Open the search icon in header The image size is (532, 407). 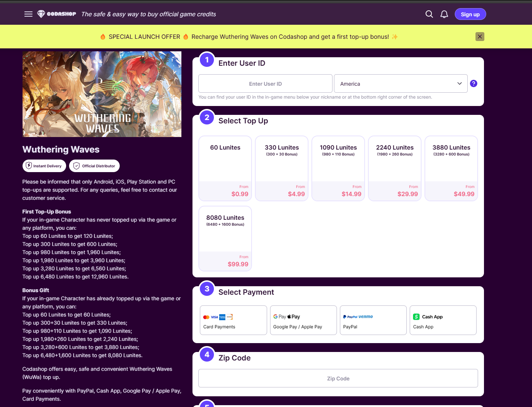click(x=429, y=14)
